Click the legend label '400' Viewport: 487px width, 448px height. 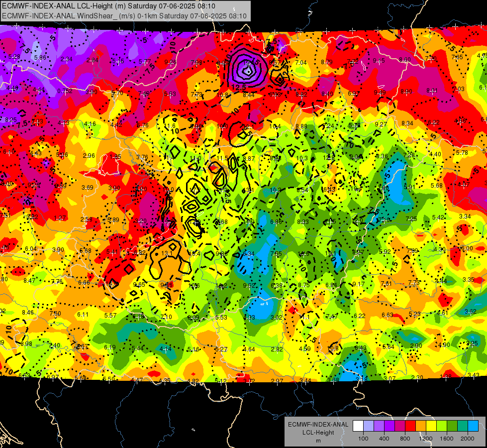pyautogui.click(x=384, y=439)
